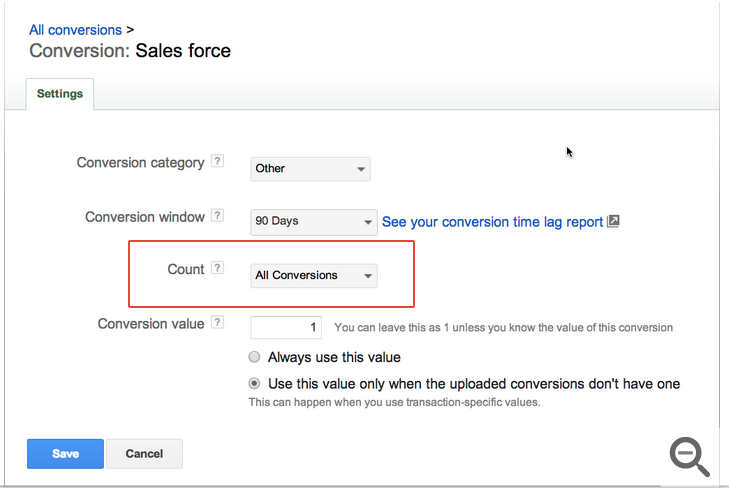The width and height of the screenshot is (729, 490).
Task: Click the You can leave this as 1 hint text
Action: pyautogui.click(x=504, y=328)
